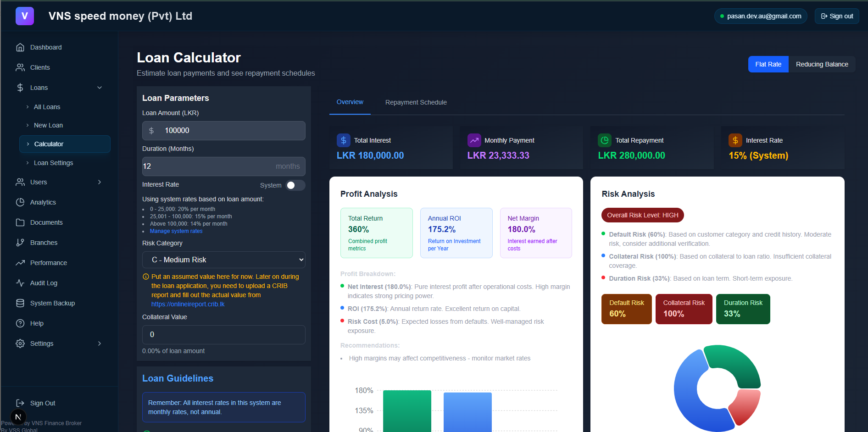Open Audit Log from the sidebar

60,283
